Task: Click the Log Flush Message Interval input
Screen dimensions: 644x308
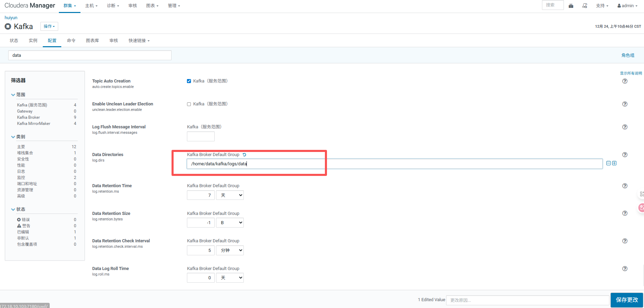Action: click(201, 137)
